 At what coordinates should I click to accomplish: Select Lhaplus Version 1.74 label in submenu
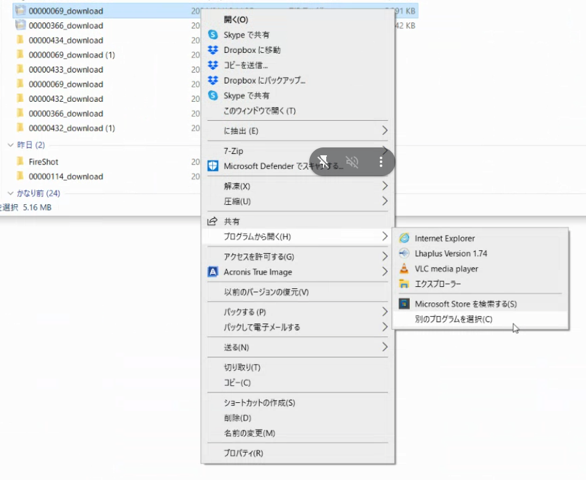tap(451, 253)
